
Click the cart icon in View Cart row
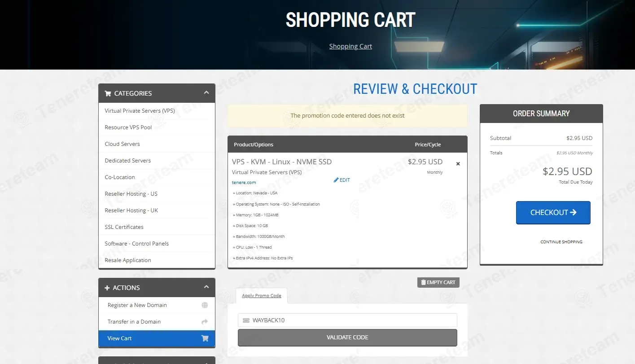[x=205, y=338]
